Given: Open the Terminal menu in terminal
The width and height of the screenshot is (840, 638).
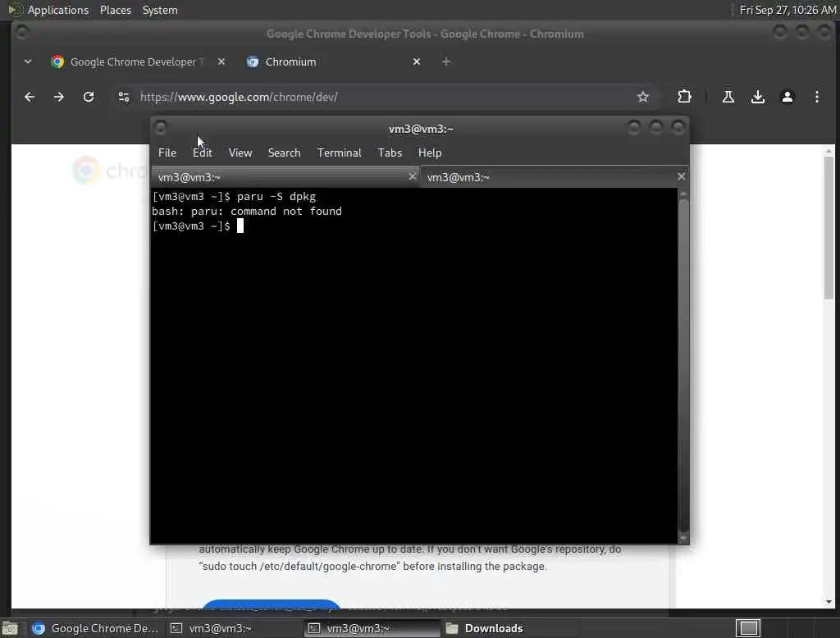Looking at the screenshot, I should 339,153.
